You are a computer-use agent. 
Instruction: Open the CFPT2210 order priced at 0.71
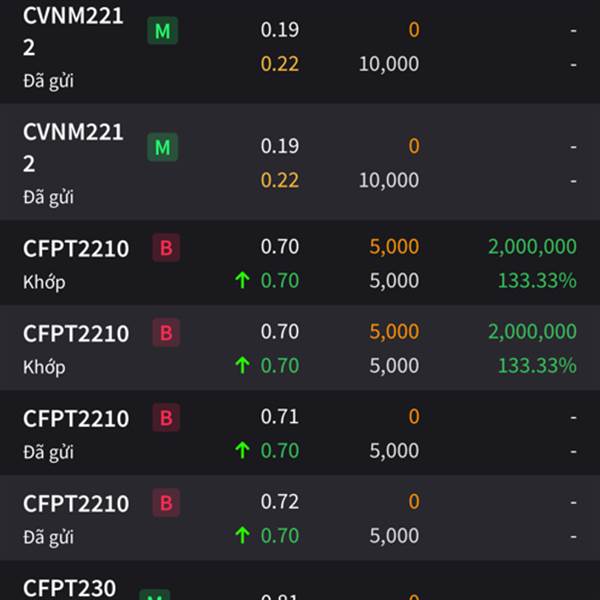pos(300,433)
